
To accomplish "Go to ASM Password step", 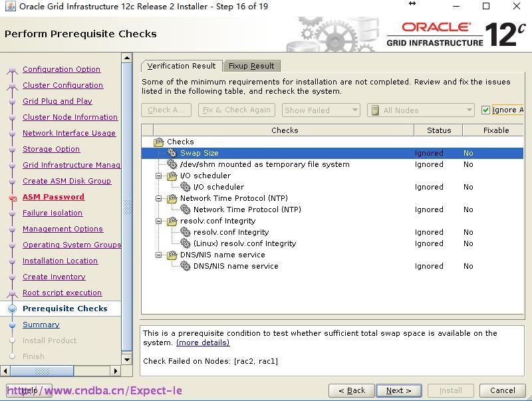I will [x=53, y=197].
